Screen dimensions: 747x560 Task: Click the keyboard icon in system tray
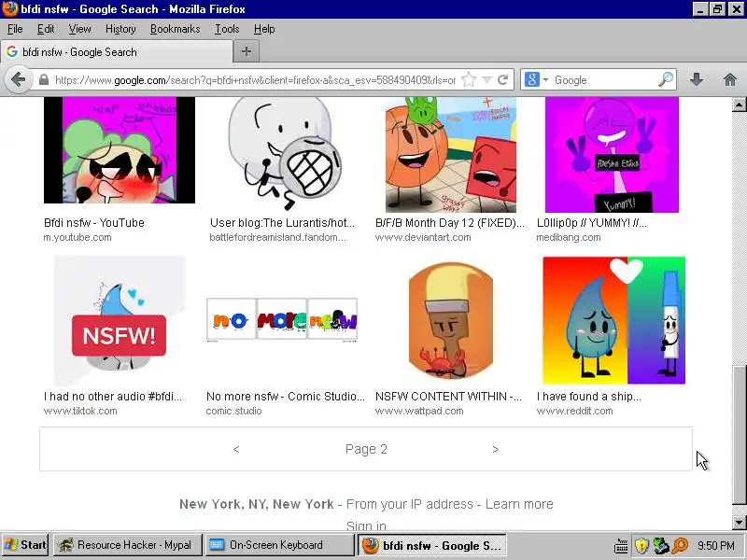pos(621,546)
